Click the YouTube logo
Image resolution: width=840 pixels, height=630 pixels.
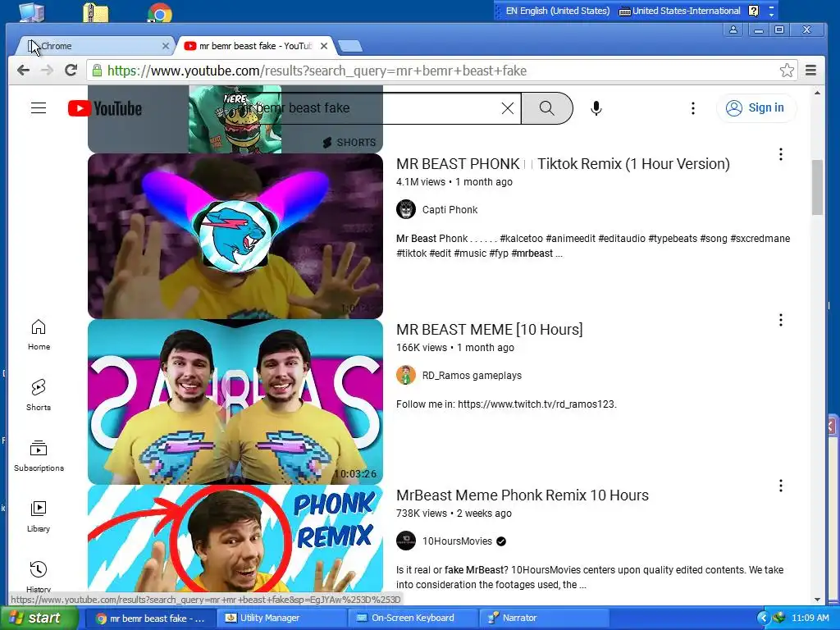pyautogui.click(x=105, y=108)
